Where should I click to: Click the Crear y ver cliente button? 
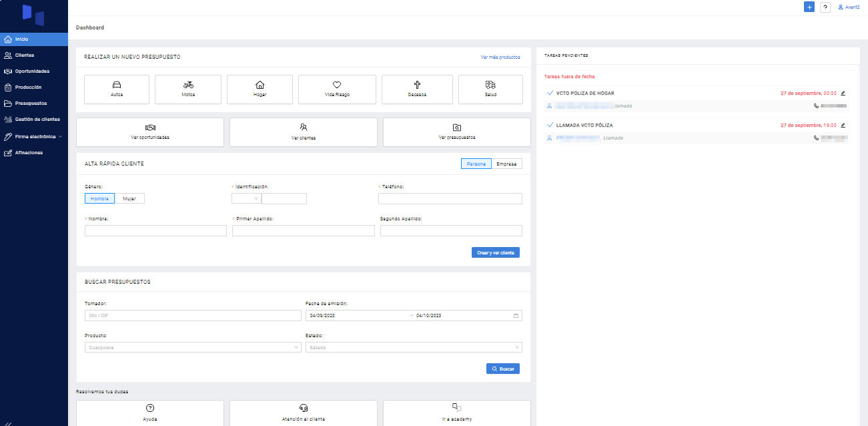(x=496, y=252)
